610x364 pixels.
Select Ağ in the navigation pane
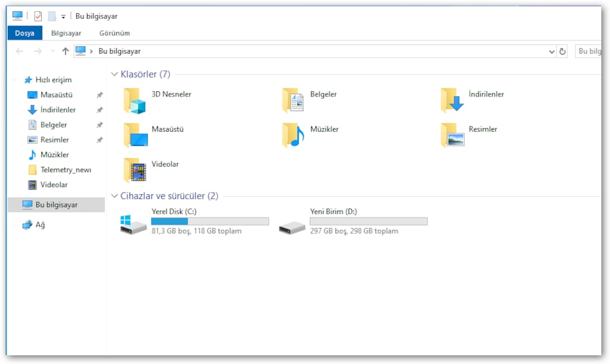pos(34,225)
